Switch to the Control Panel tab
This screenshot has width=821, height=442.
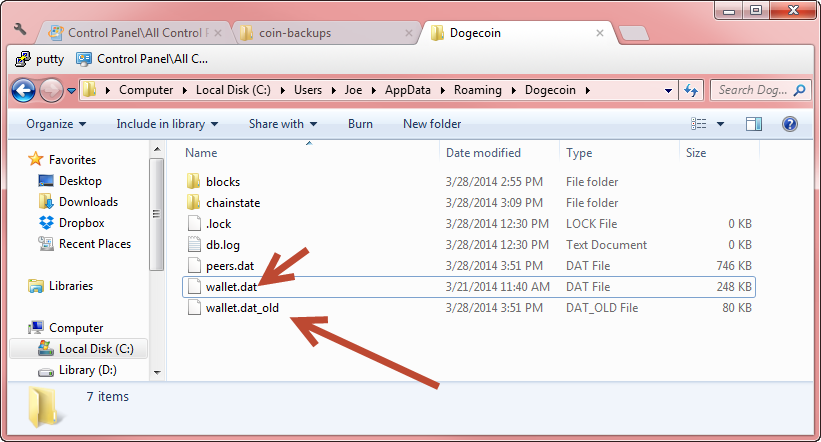click(x=135, y=33)
